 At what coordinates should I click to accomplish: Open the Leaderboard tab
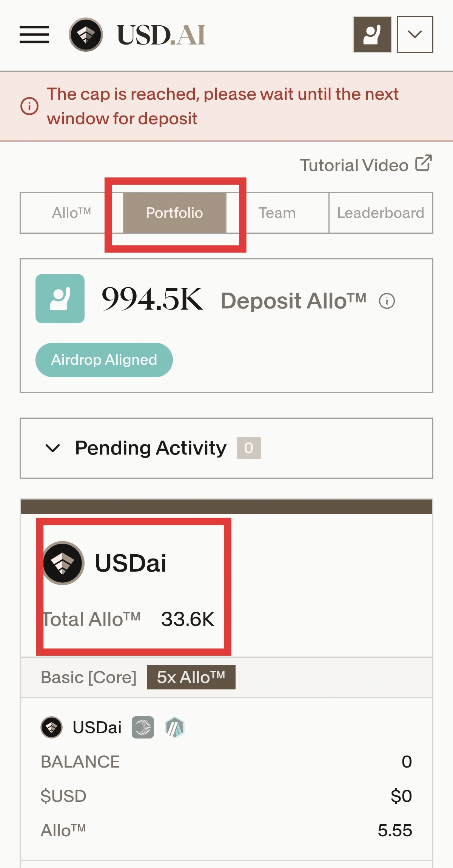click(381, 213)
